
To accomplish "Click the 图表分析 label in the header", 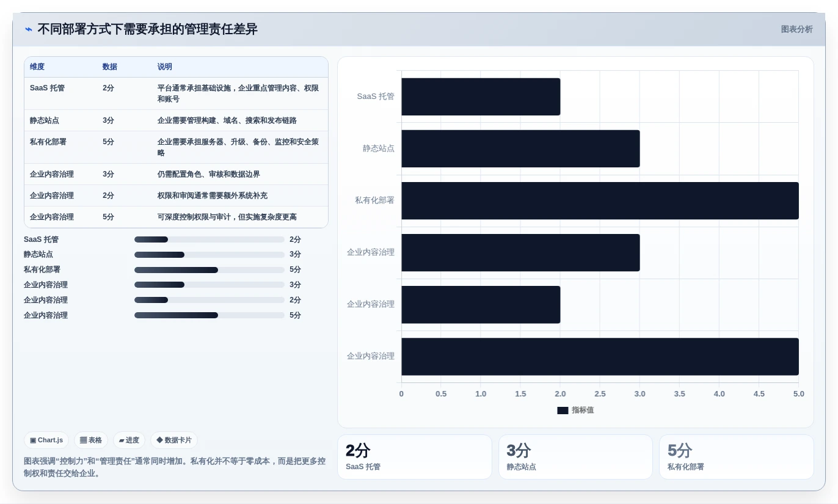I will click(796, 29).
